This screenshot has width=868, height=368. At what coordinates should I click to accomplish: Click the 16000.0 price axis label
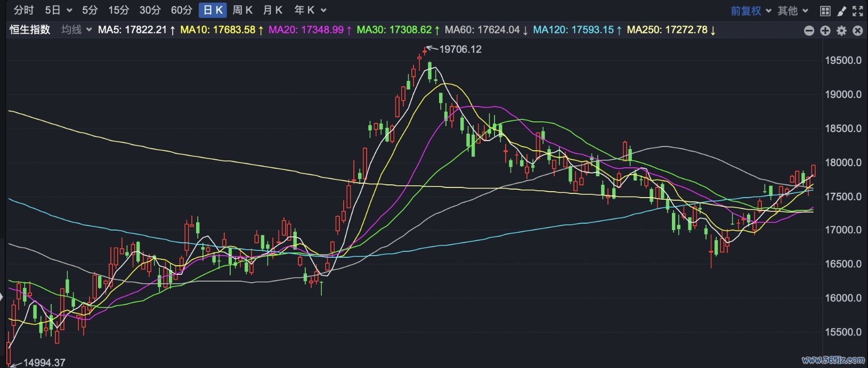click(x=843, y=298)
